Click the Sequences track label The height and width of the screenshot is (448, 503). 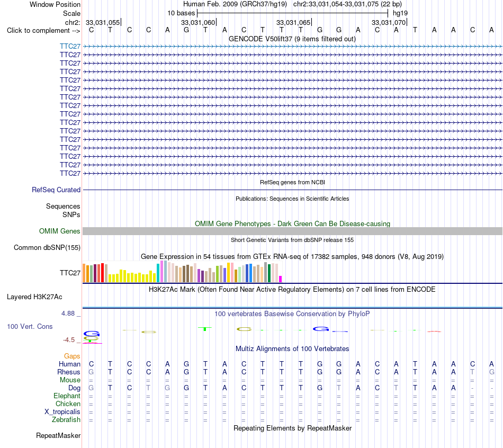coord(63,206)
